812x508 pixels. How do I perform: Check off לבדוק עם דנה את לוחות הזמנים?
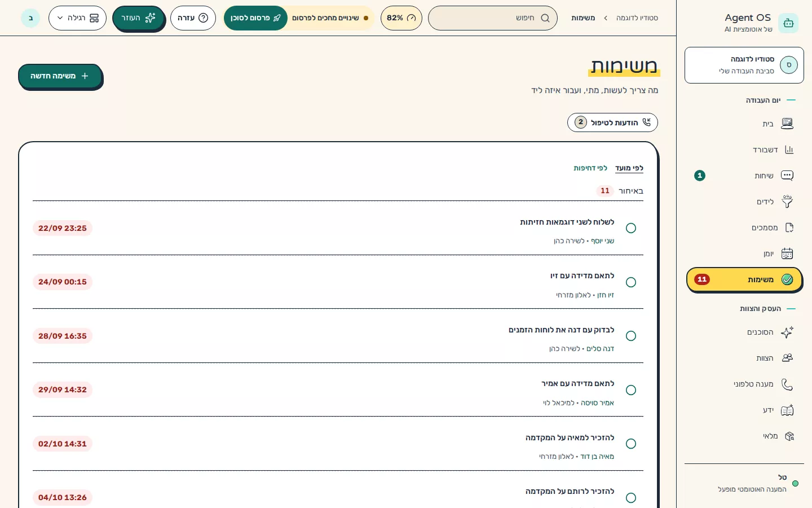pyautogui.click(x=631, y=336)
